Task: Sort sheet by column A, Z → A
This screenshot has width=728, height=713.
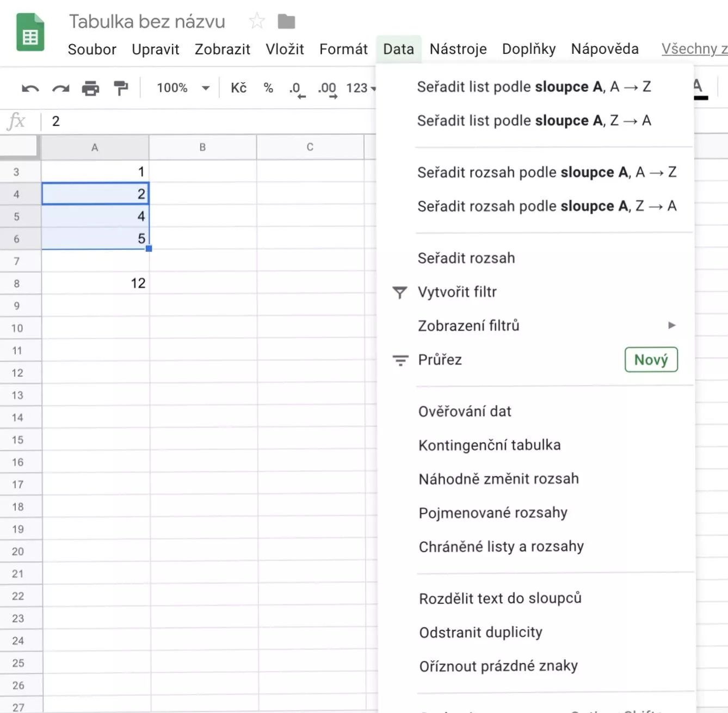Action: point(535,121)
